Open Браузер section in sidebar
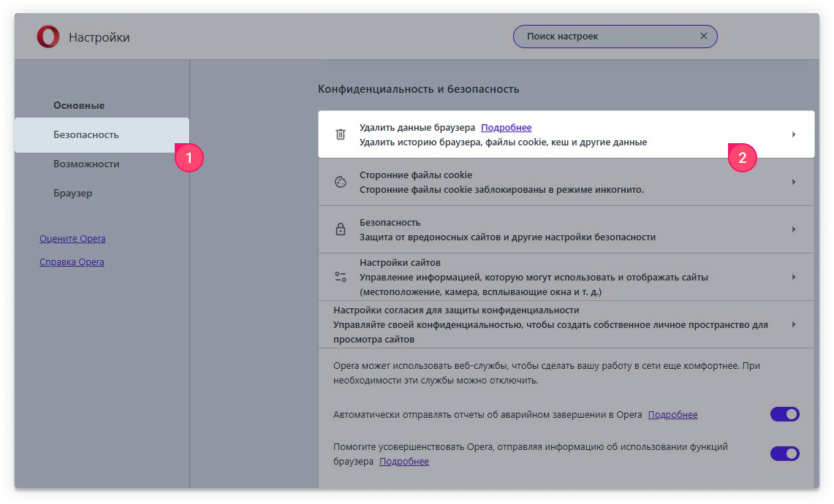834x504 pixels. (x=72, y=193)
